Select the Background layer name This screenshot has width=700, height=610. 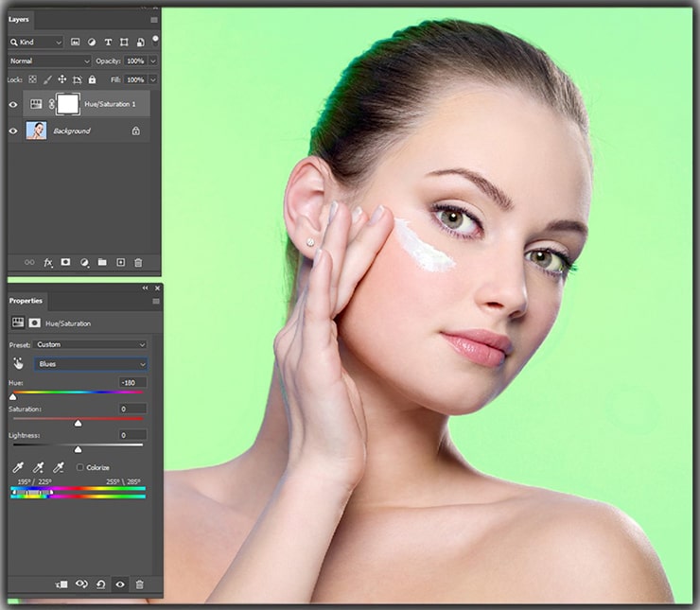pos(72,131)
